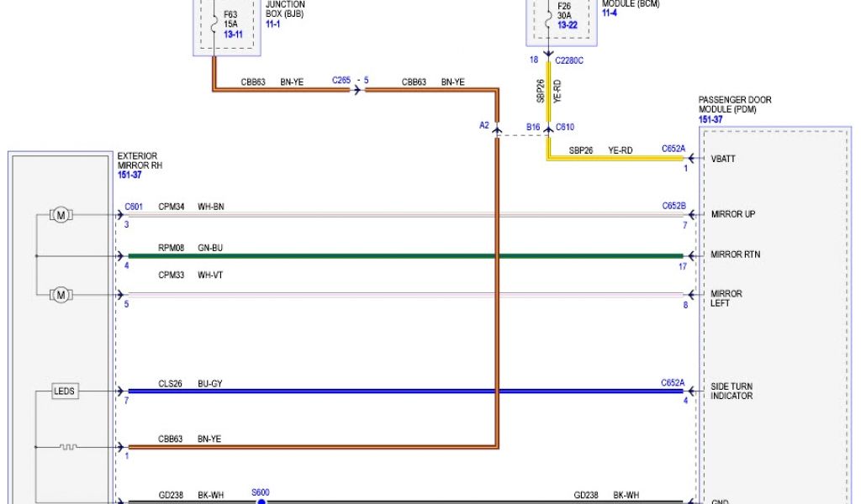Image resolution: width=861 pixels, height=504 pixels.
Task: Click the upper mirror motor symbol
Action: pos(61,216)
